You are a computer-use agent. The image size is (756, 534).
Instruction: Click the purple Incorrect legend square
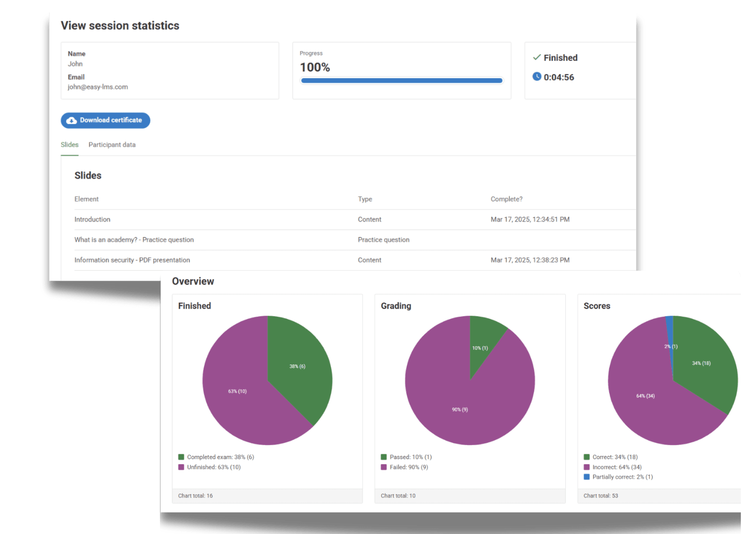[x=587, y=467]
